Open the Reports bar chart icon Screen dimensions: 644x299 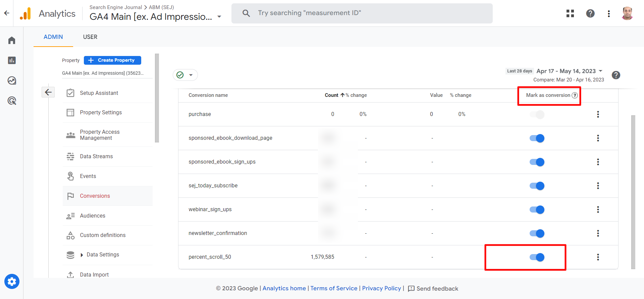coord(12,60)
